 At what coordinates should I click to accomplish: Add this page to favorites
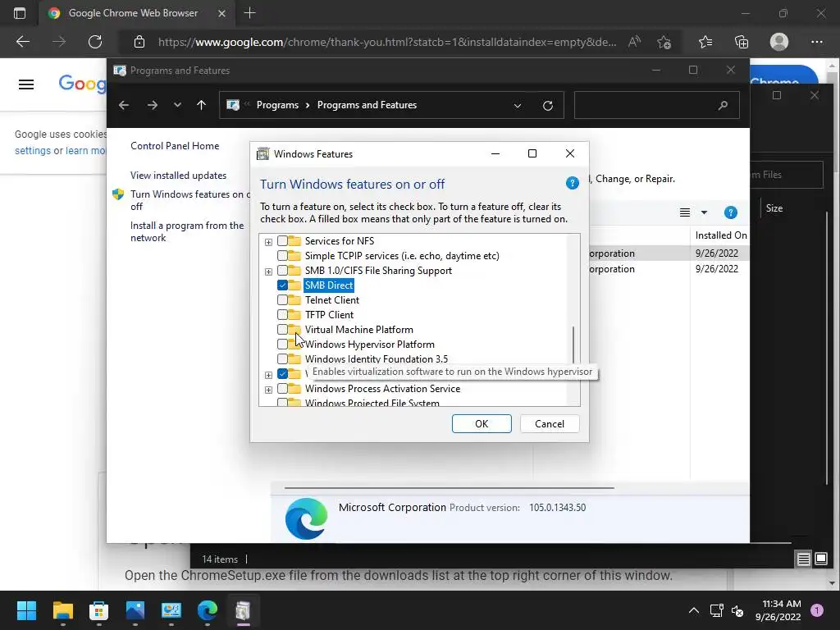coord(664,42)
